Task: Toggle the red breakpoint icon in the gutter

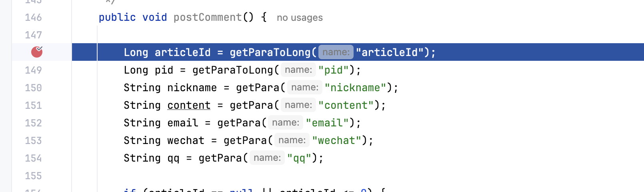Action: [37, 52]
